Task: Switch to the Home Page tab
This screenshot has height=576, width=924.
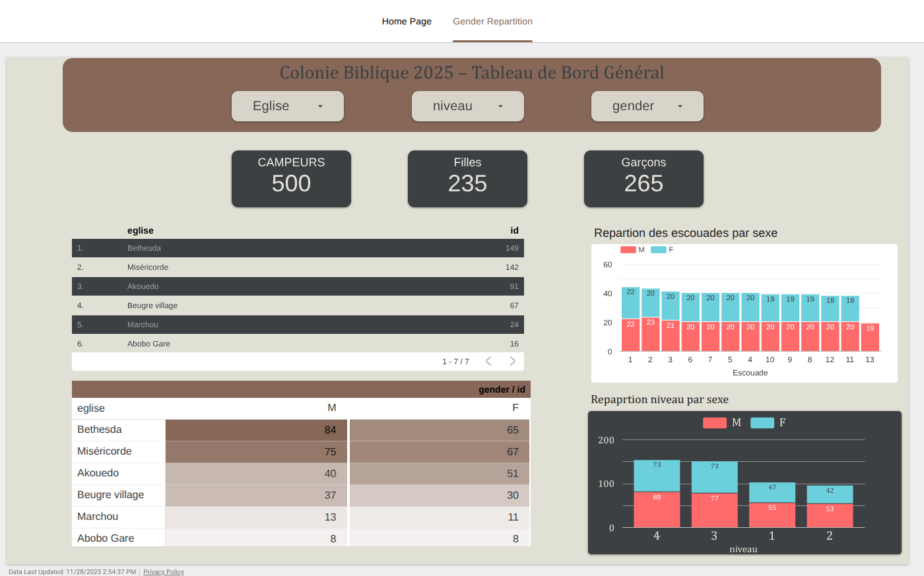Action: [x=407, y=21]
